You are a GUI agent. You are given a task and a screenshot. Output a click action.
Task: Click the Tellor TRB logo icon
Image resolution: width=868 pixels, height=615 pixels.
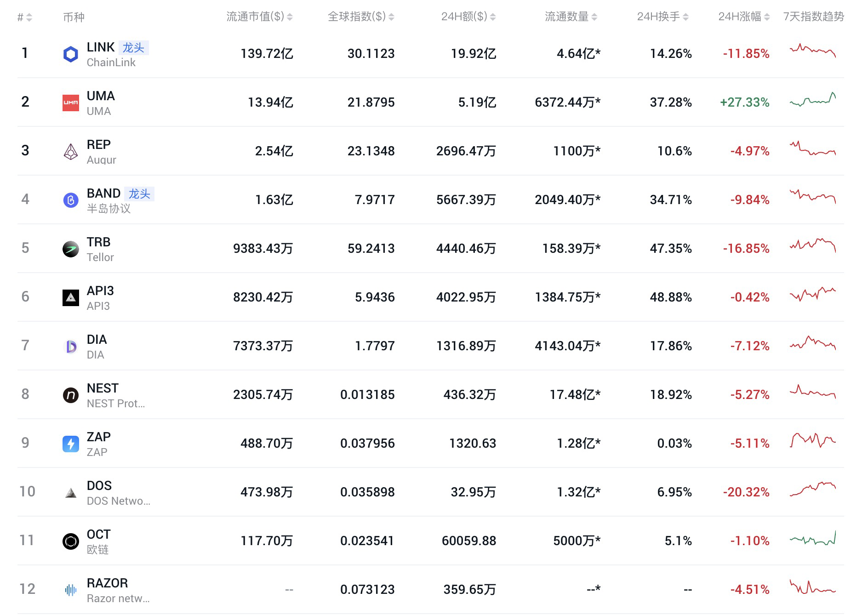coord(70,249)
